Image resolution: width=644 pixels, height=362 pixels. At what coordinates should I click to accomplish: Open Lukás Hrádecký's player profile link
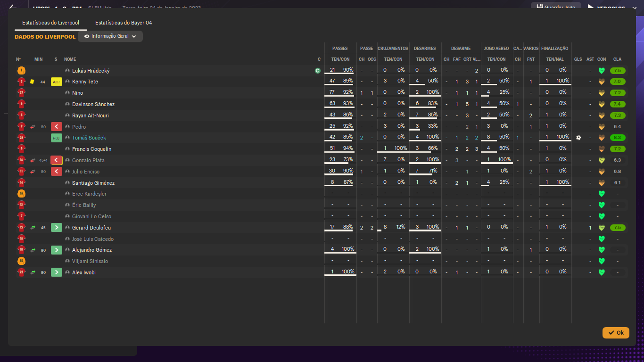[91, 71]
